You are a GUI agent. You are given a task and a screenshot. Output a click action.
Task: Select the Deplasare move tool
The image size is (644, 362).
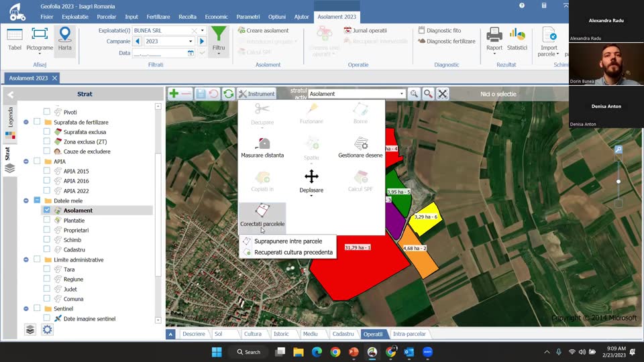click(x=311, y=182)
